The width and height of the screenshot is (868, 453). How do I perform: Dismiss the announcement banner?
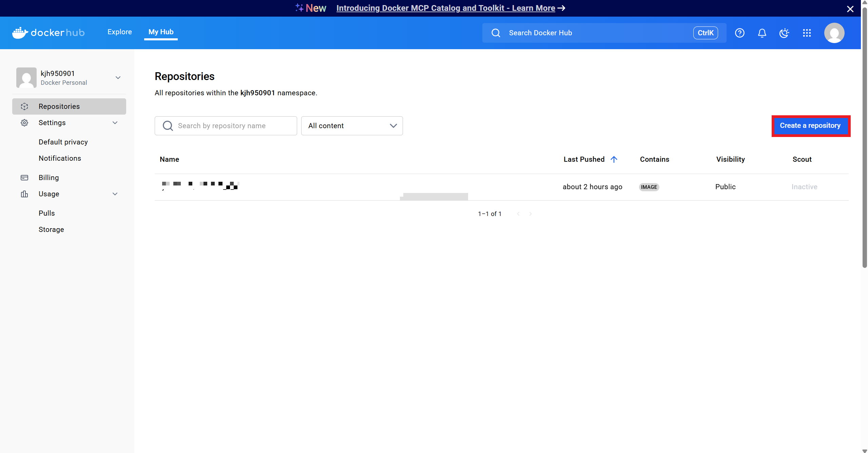click(x=850, y=9)
